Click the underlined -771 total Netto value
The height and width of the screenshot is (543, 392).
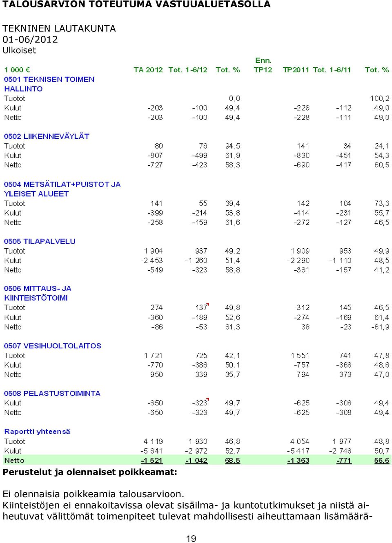[344, 461]
